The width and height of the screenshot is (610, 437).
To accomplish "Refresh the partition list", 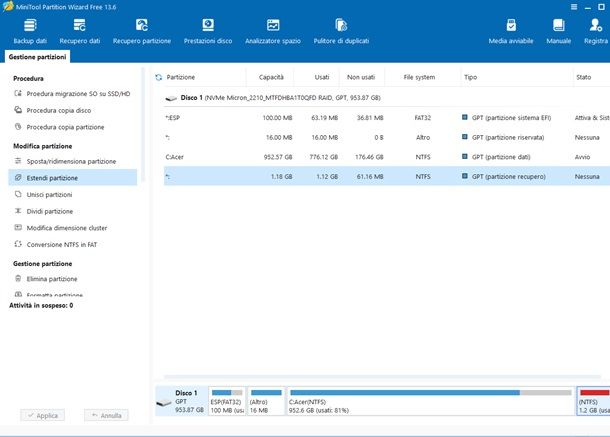I will click(158, 77).
